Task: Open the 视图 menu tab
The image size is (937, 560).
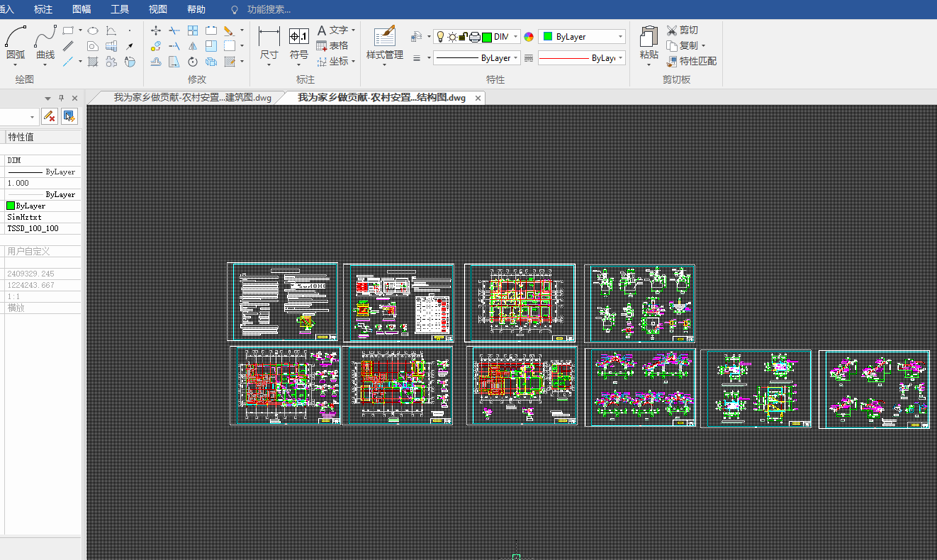Action: pos(158,9)
